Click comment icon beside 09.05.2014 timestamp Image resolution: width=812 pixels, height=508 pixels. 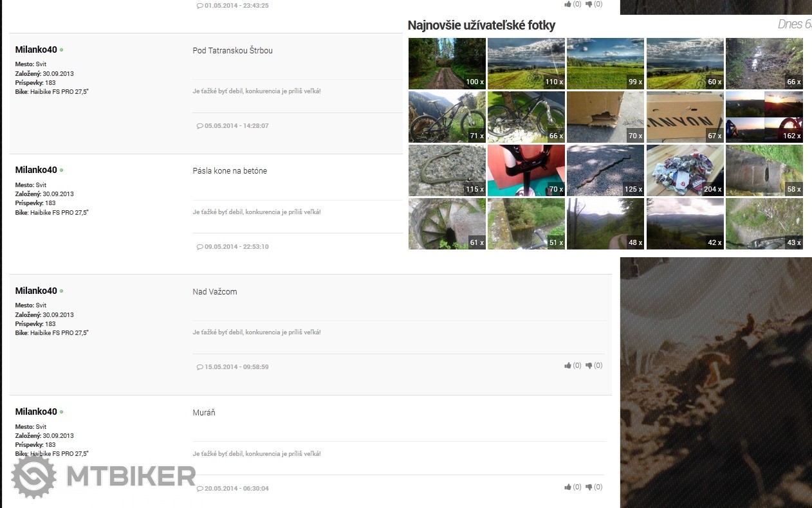[199, 247]
